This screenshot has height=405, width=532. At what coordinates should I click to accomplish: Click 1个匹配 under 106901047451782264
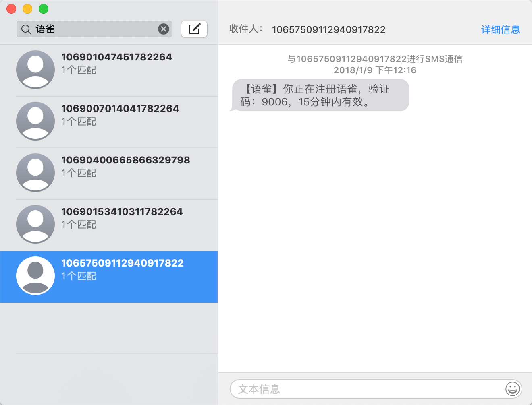pos(79,70)
